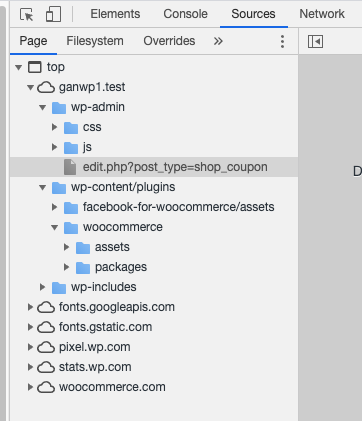Switch to the Filesystem tab
The height and width of the screenshot is (421, 362).
click(95, 41)
